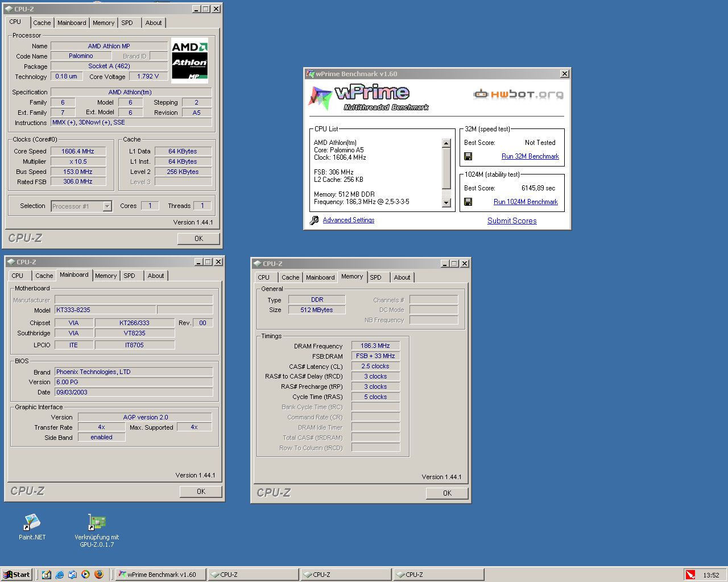Click Run 1024M Benchmark link
Image resolution: width=728 pixels, height=582 pixels.
click(526, 202)
